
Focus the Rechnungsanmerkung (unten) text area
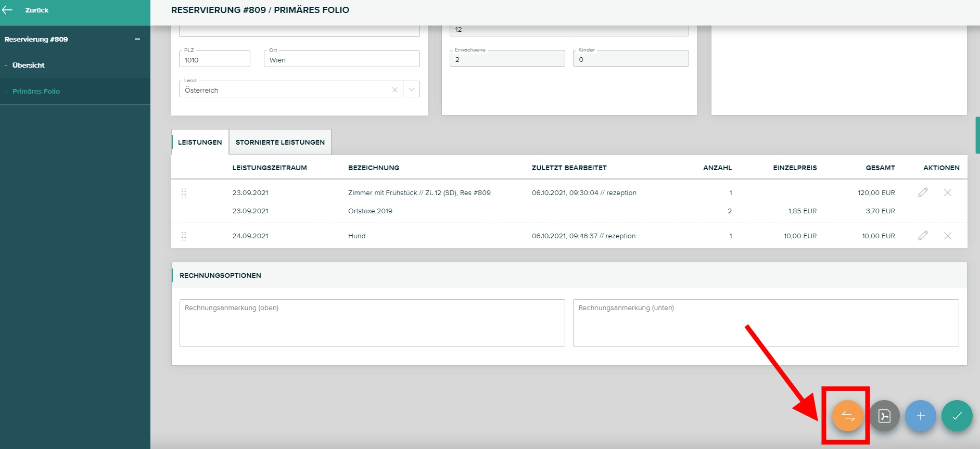point(765,323)
